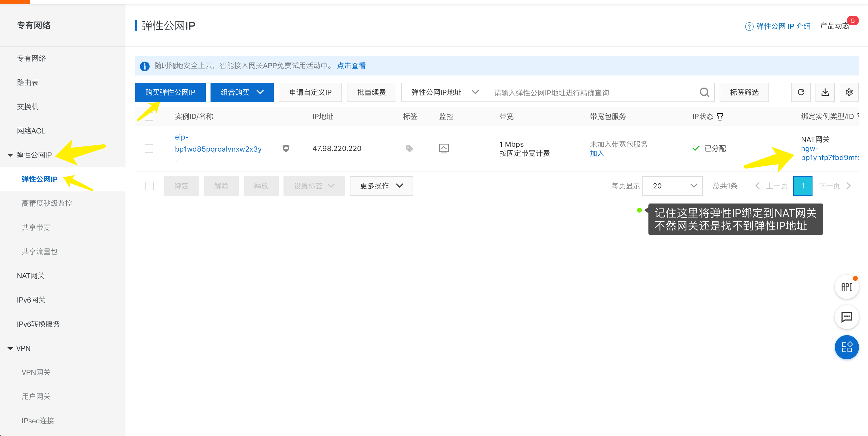Open 高精度秒级监控 in the sidebar

click(x=47, y=203)
